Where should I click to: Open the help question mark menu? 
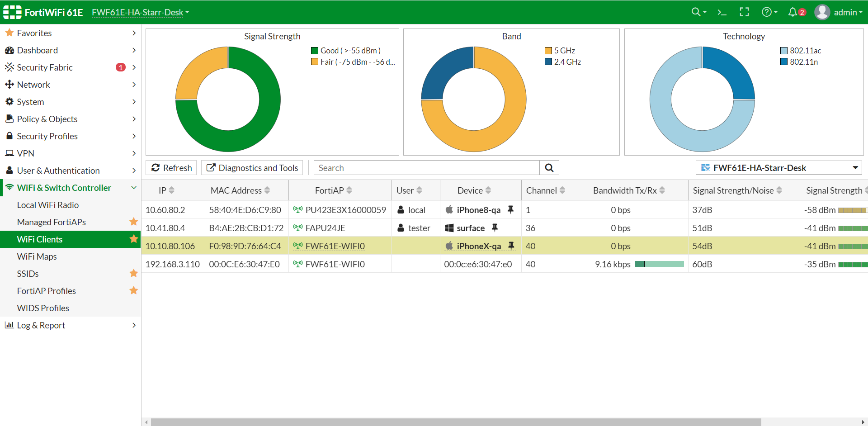tap(769, 12)
